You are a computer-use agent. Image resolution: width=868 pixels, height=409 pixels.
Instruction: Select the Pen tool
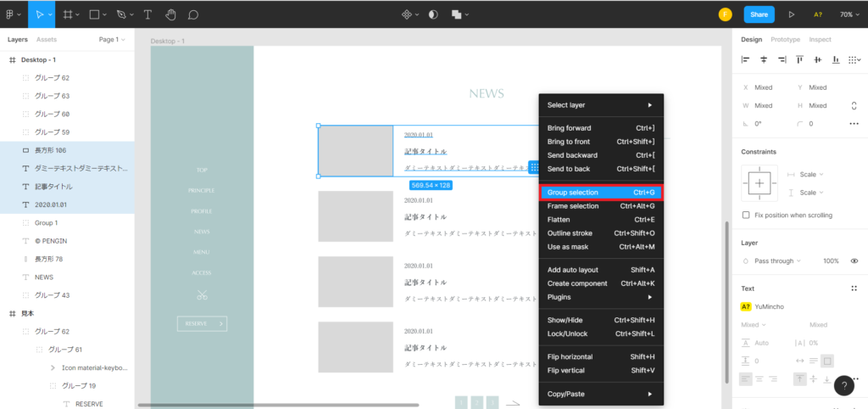pos(121,14)
